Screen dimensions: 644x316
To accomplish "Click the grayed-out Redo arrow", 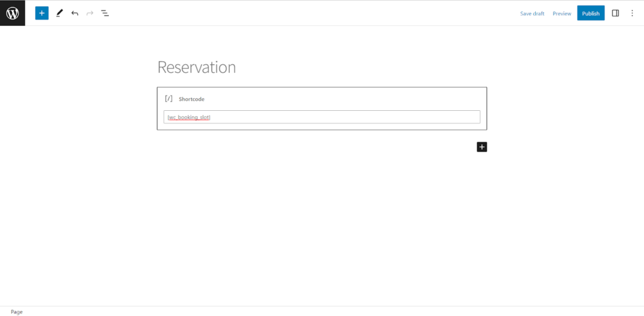I will click(x=90, y=13).
